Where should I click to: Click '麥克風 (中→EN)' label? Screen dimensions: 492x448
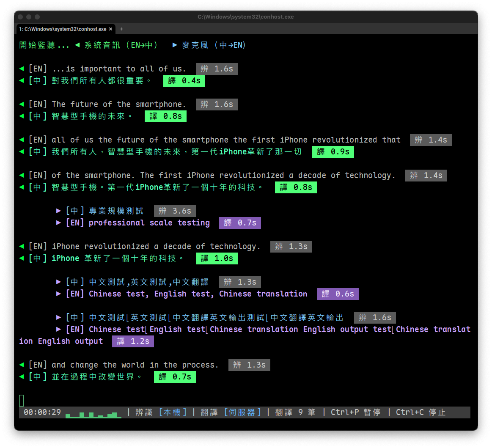214,45
